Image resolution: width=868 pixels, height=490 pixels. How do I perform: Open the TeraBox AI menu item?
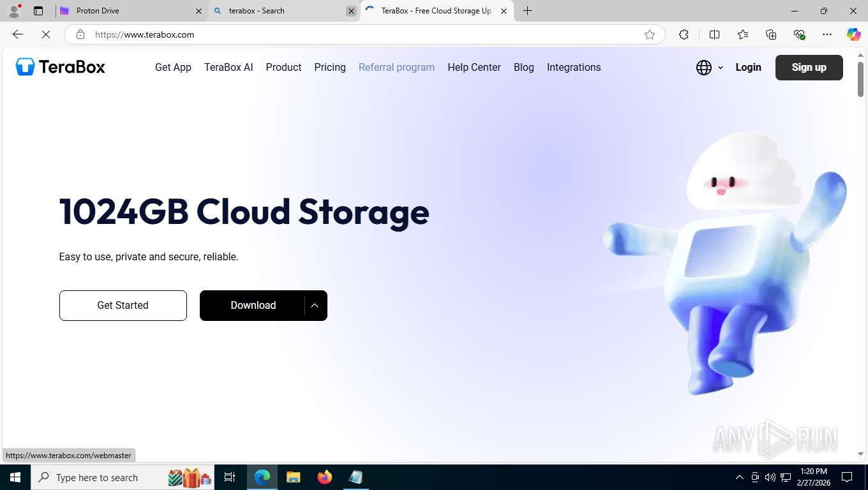[228, 68]
